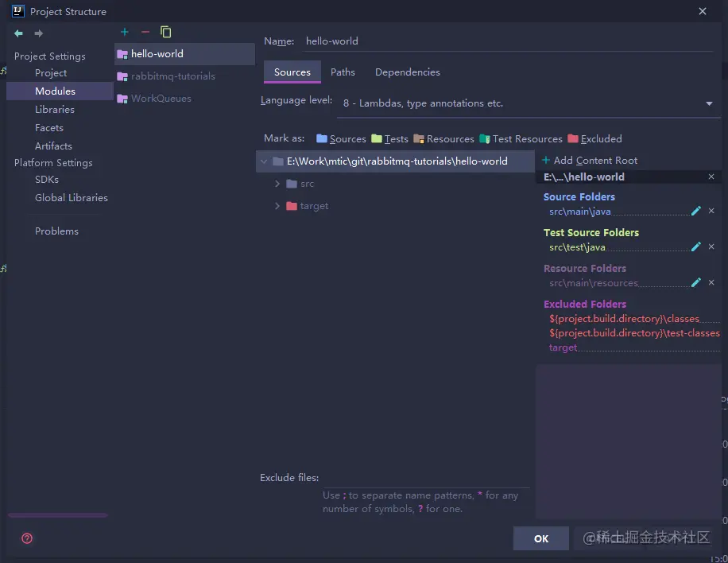728x563 pixels.
Task: Add a new module with plus icon
Action: 125,32
